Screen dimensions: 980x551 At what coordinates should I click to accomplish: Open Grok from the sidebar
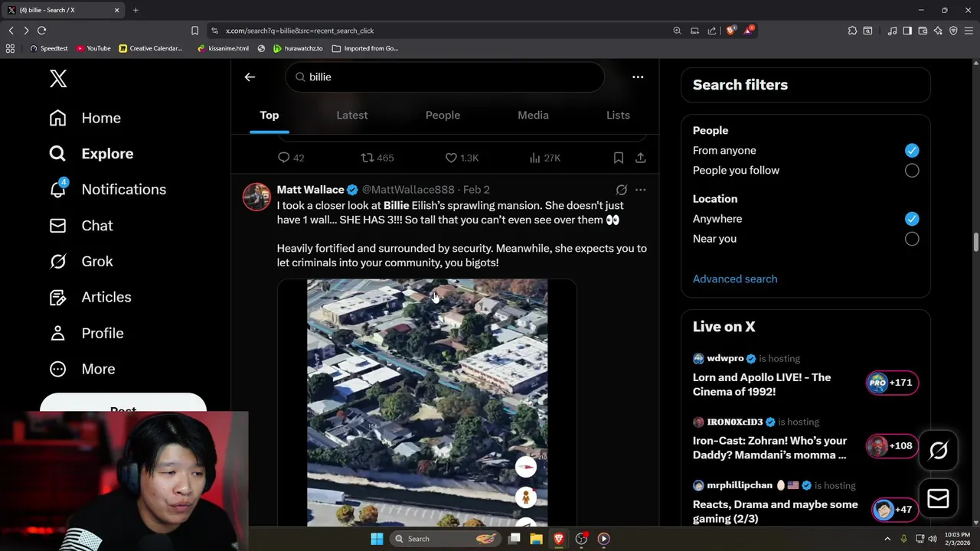[80, 262]
